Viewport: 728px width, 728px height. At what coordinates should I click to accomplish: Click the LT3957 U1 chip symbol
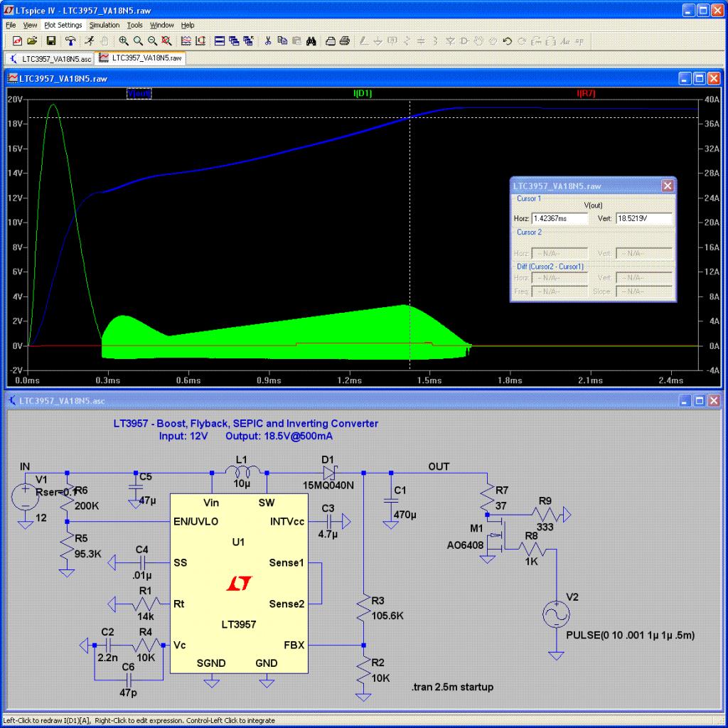pos(239,583)
